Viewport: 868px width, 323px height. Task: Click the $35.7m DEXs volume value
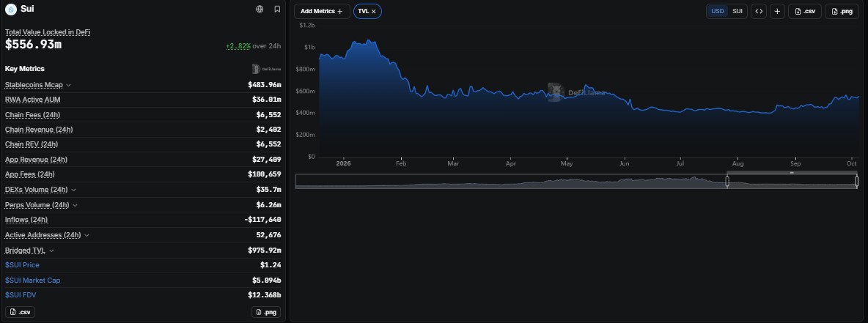(268, 190)
